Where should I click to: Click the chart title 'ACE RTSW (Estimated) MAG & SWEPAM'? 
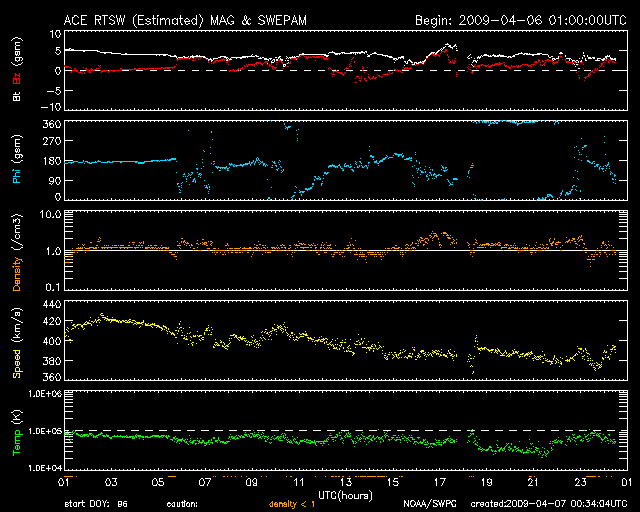click(x=185, y=20)
